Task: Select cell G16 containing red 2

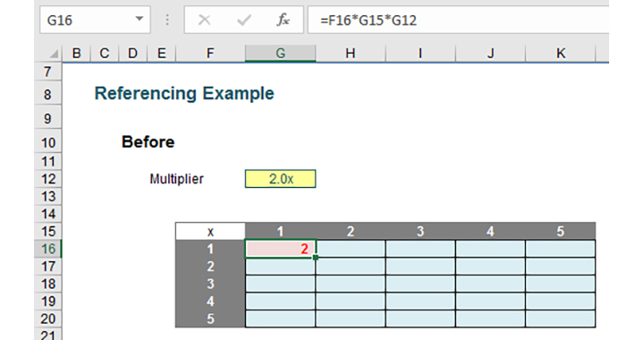Action: click(281, 249)
